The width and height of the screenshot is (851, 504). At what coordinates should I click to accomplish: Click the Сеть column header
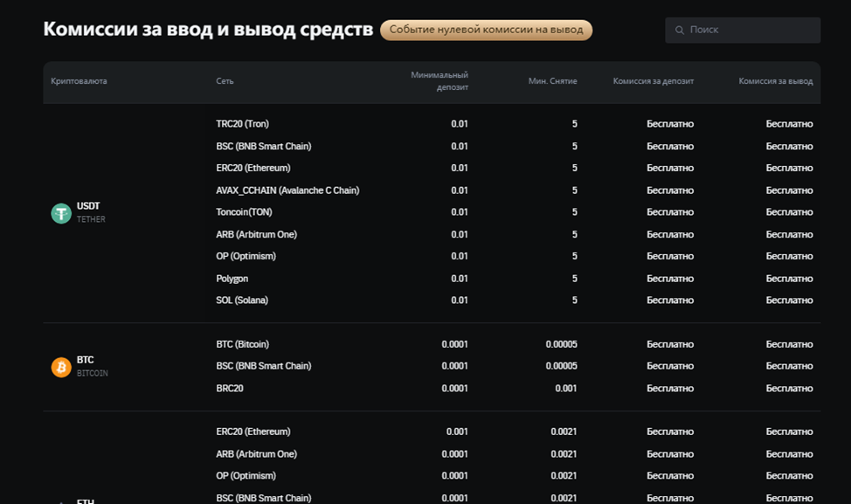point(225,81)
